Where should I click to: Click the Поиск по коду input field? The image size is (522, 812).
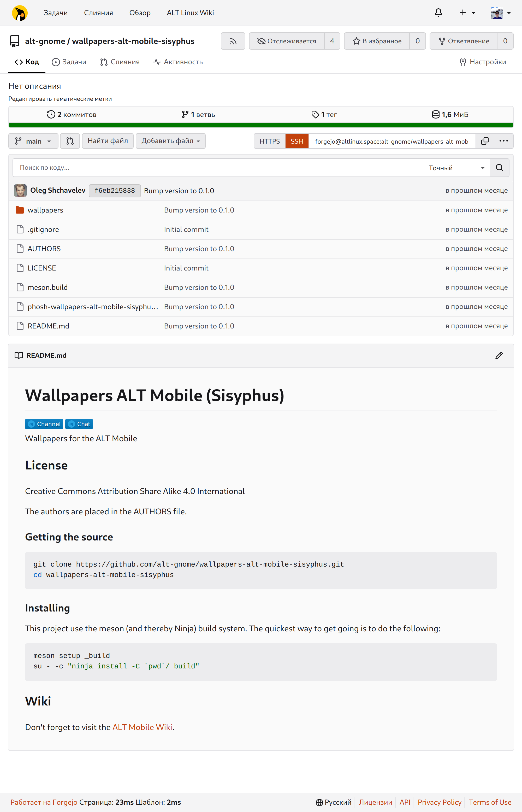point(217,167)
